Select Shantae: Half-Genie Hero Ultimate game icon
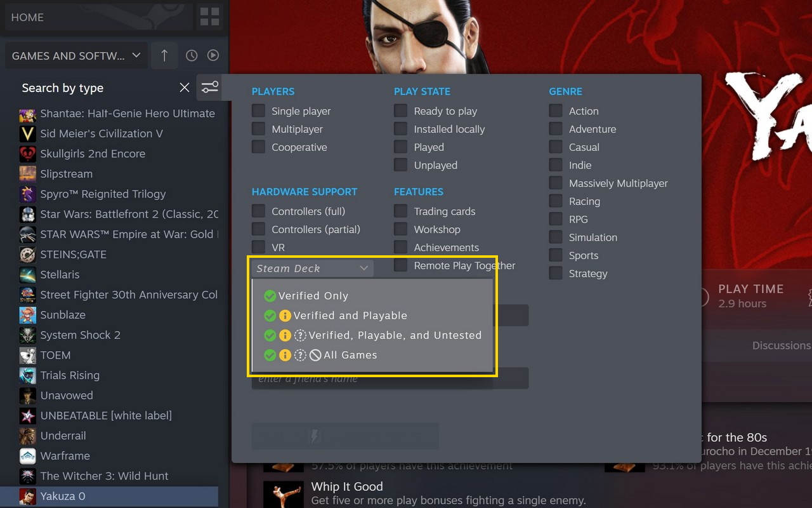 click(x=27, y=114)
